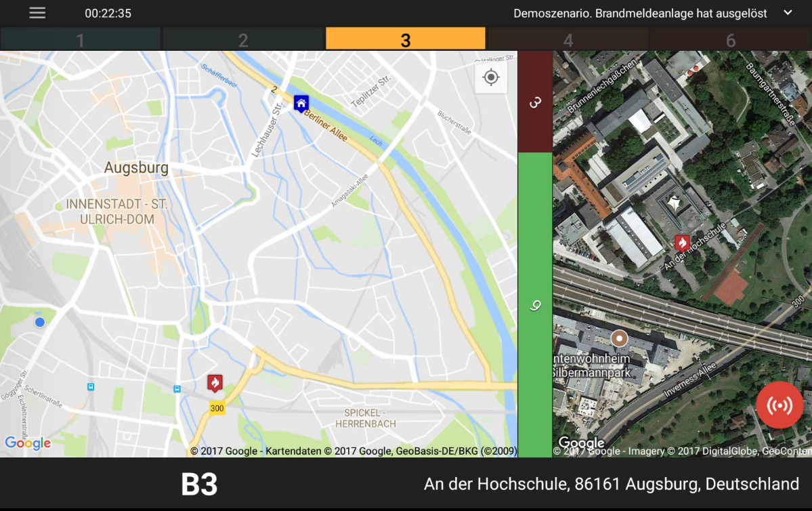Expand the Demoszenario dropdown arrow
The height and width of the screenshot is (511, 812).
pos(788,14)
